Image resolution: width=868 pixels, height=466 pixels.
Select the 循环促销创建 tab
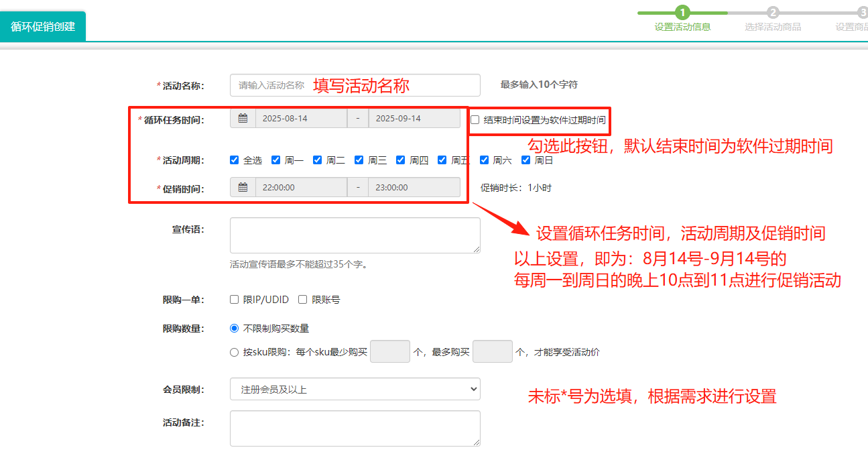pyautogui.click(x=43, y=27)
